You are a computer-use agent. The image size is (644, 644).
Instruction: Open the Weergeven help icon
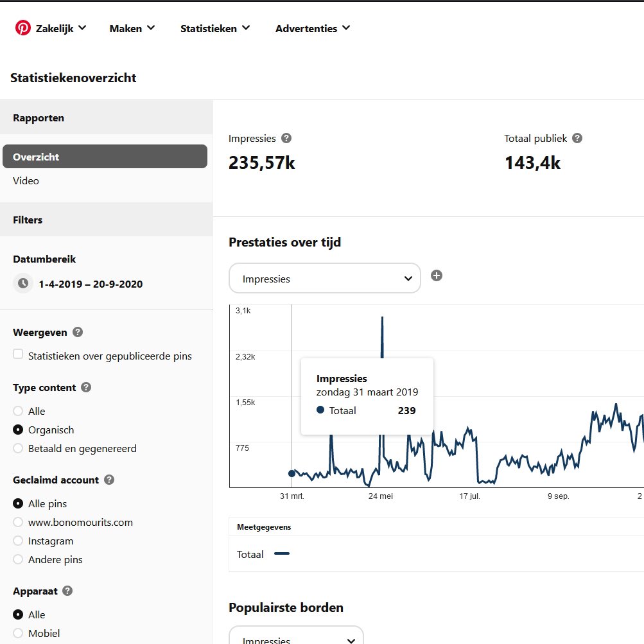click(x=78, y=332)
